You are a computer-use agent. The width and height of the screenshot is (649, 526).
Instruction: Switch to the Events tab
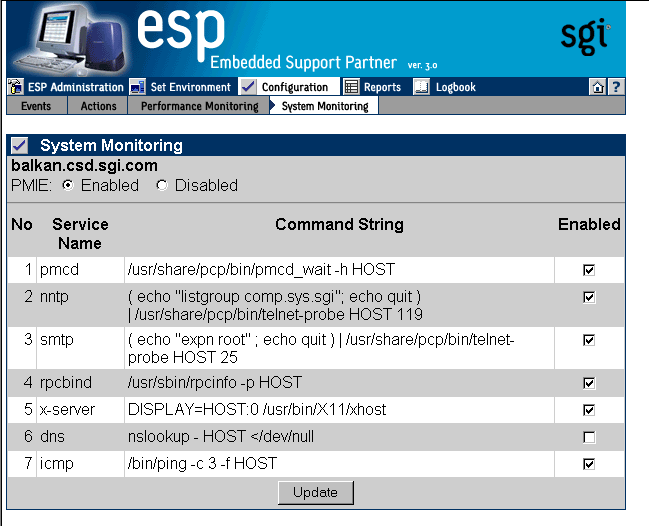click(36, 106)
